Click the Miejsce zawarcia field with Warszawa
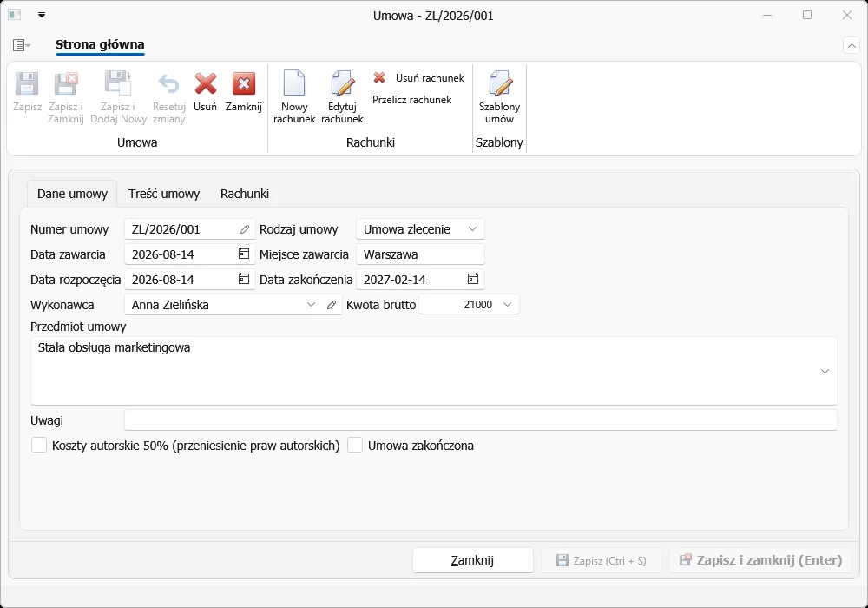Screen dimensions: 868x608 420,254
